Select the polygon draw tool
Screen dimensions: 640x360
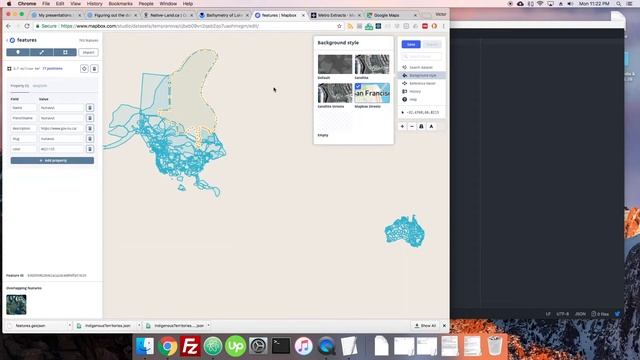tap(65, 52)
